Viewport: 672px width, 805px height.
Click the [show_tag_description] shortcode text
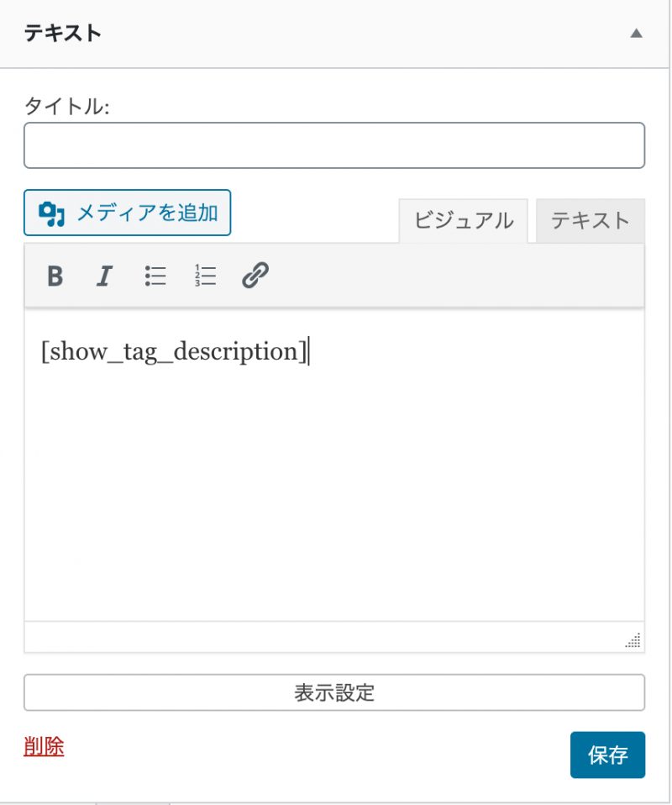[x=175, y=351]
